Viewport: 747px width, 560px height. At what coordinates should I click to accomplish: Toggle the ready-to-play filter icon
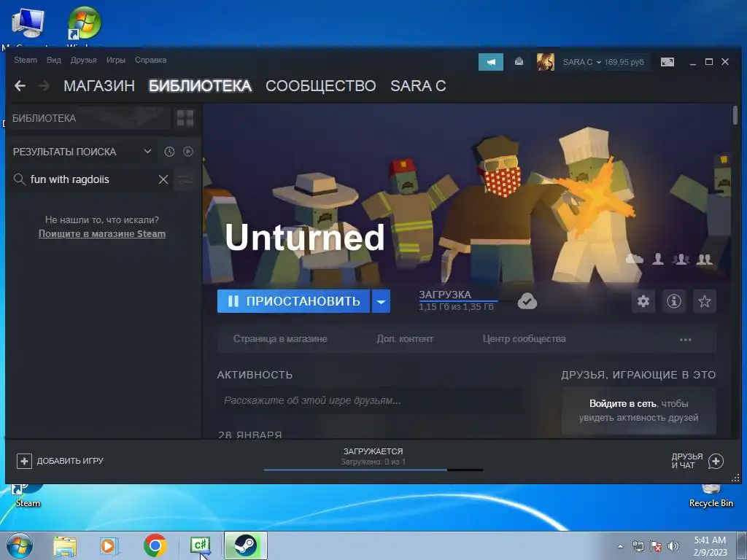(188, 152)
